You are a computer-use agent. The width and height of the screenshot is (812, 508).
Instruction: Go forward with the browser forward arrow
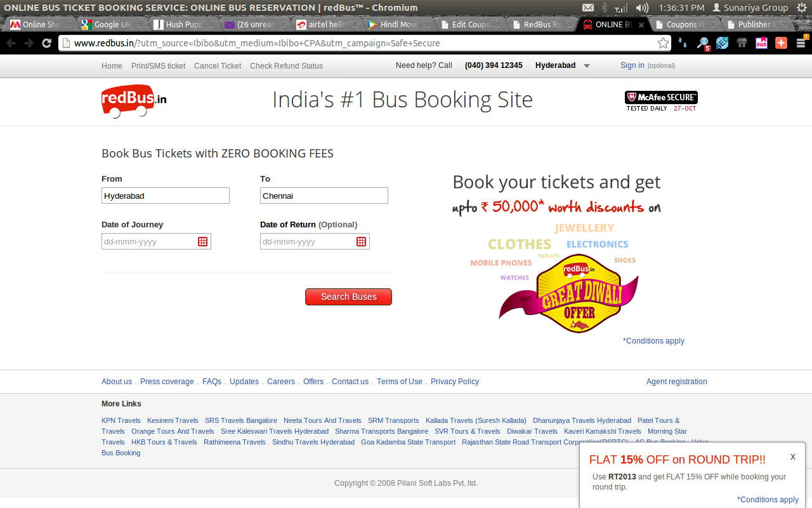point(29,43)
